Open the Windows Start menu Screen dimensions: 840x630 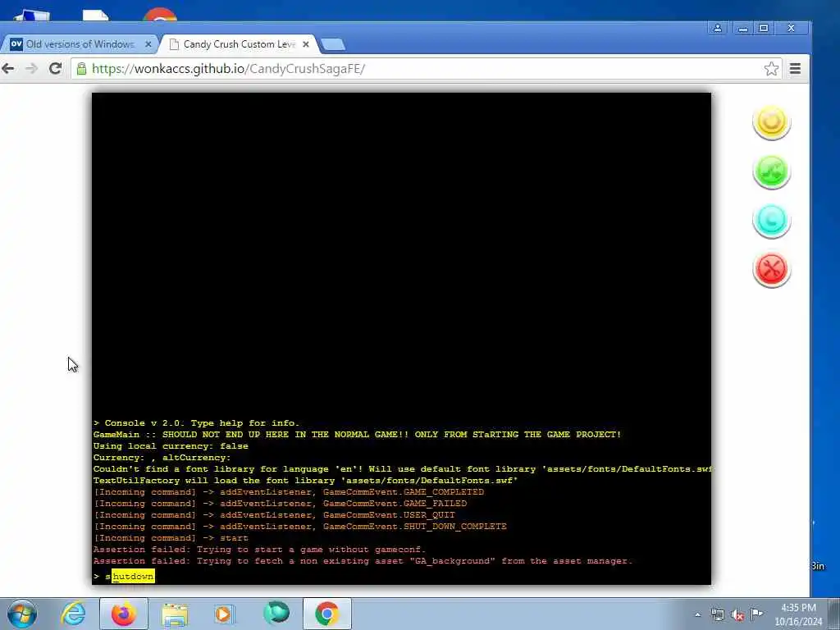point(22,614)
